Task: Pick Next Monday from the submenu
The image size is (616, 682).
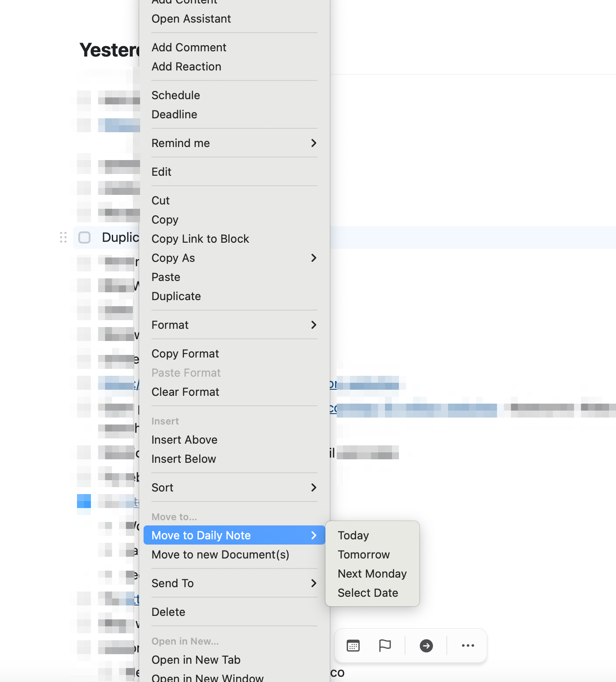Action: point(372,574)
